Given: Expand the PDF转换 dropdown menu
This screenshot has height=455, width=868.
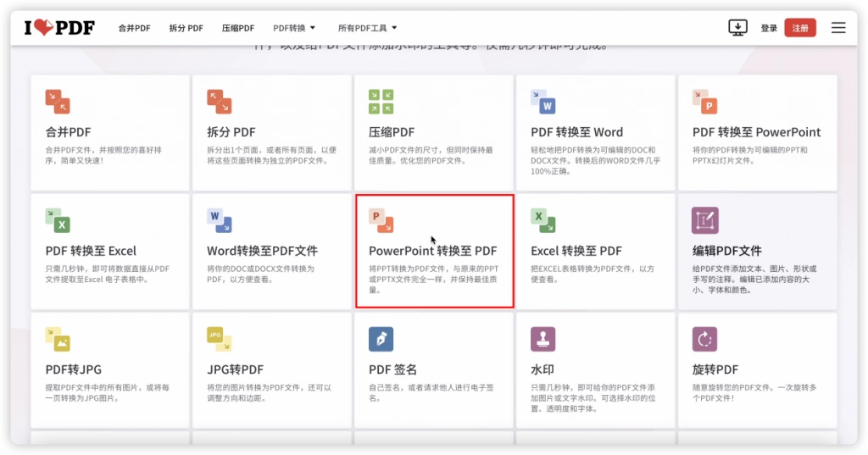Looking at the screenshot, I should click(x=294, y=28).
